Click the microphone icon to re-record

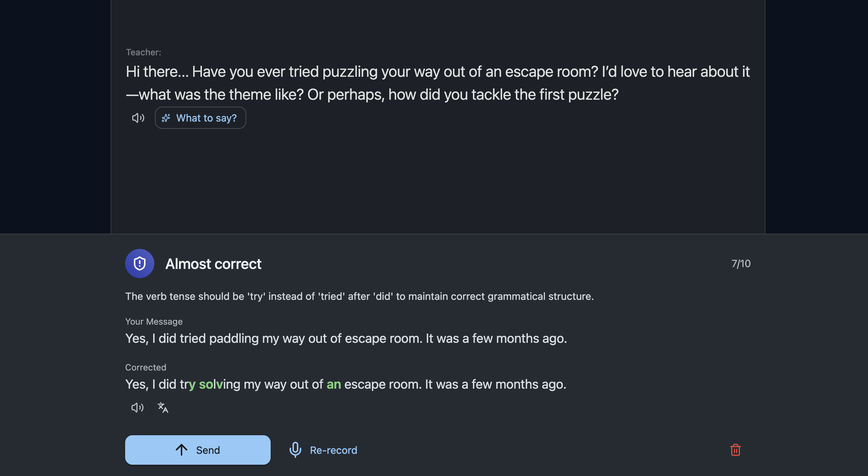pyautogui.click(x=295, y=450)
